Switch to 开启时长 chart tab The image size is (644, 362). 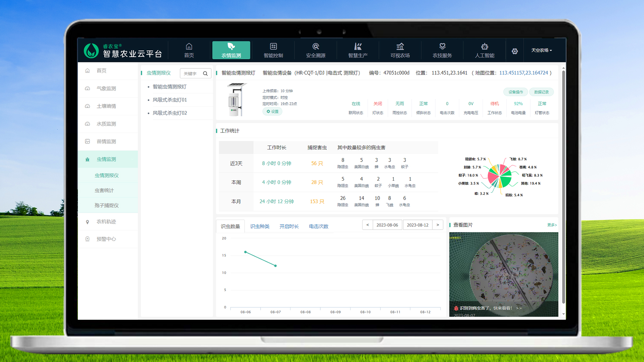pos(289,226)
